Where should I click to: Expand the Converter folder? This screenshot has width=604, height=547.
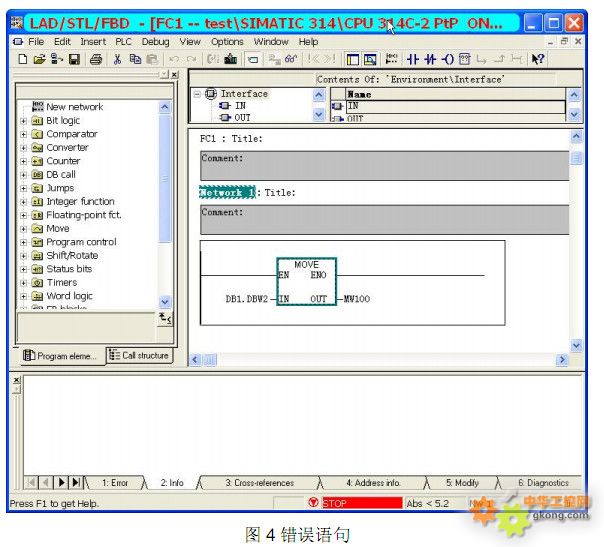[x=23, y=148]
